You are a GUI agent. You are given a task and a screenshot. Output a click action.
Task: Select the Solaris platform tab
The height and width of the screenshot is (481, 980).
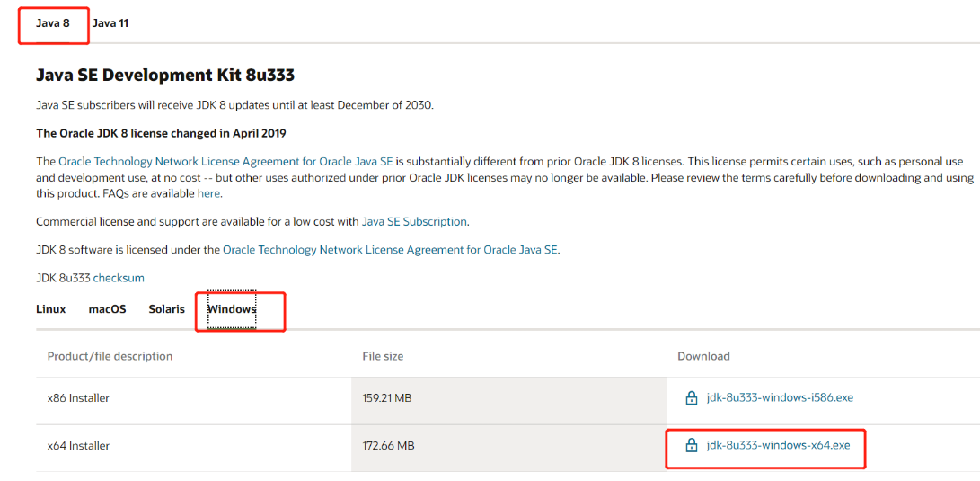[167, 309]
